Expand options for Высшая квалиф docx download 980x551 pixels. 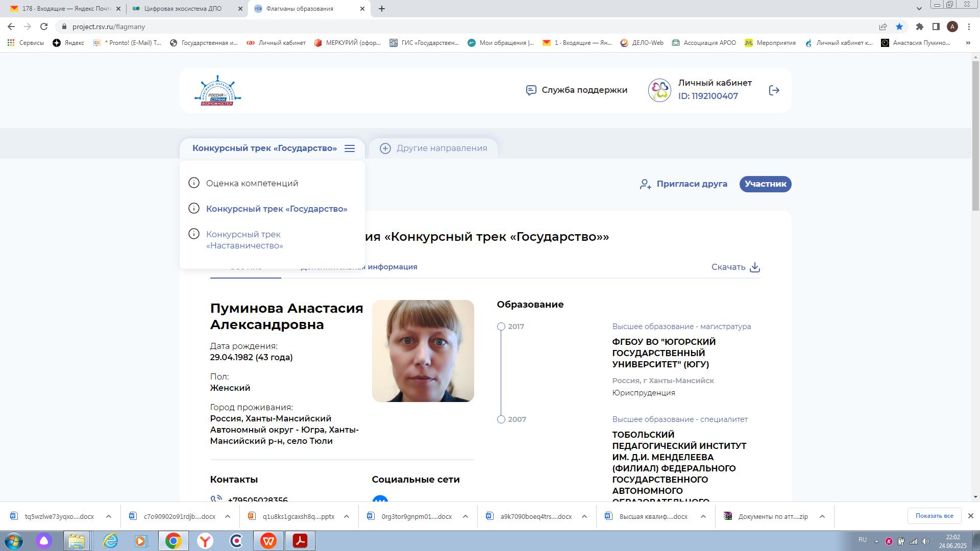[x=703, y=516]
